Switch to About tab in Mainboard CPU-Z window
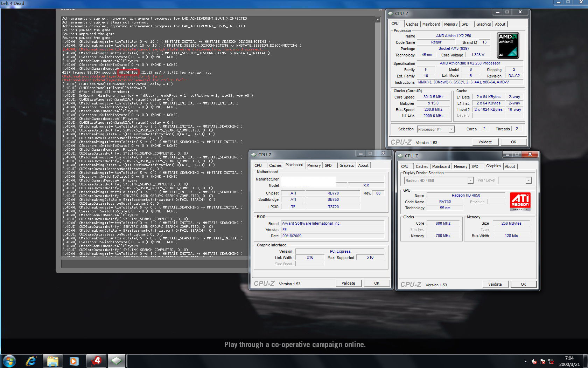The width and height of the screenshot is (588, 368). 363,165
